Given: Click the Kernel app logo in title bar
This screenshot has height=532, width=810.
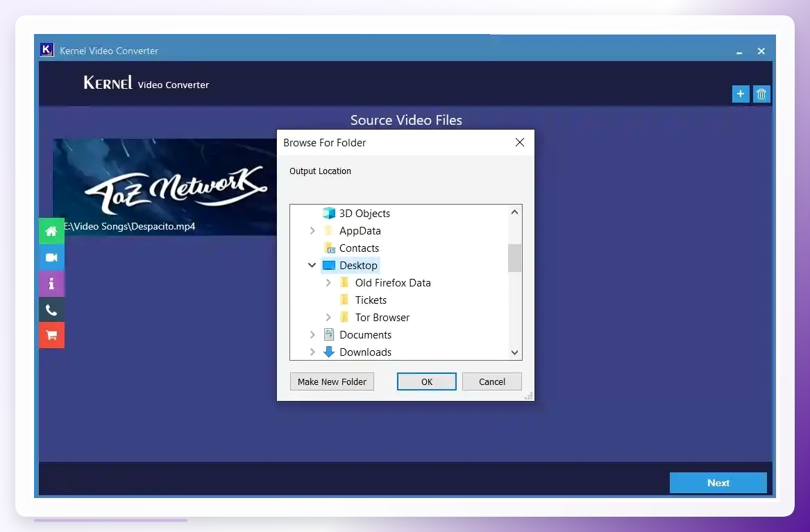Looking at the screenshot, I should [x=47, y=50].
